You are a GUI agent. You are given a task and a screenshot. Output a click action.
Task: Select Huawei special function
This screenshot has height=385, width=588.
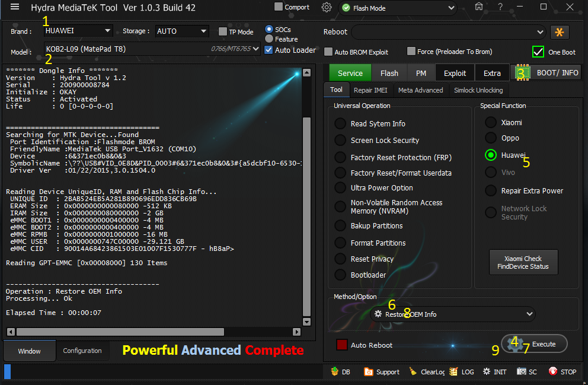pos(491,155)
